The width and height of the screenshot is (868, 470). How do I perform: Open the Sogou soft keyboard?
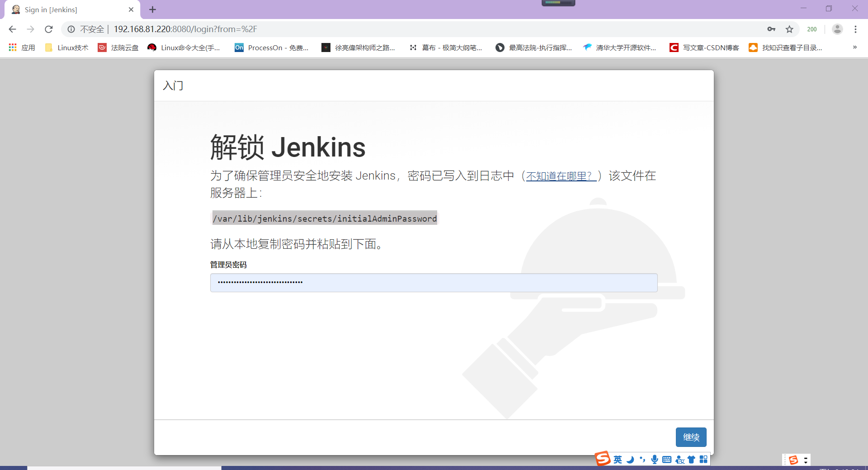point(667,459)
